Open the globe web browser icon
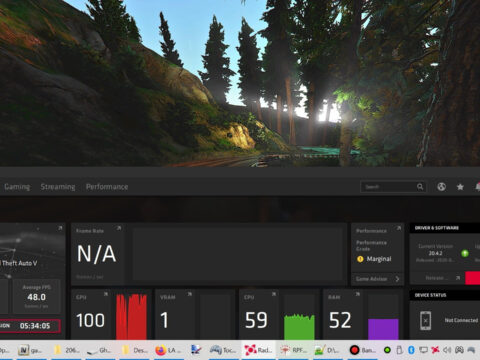This screenshot has height=360, width=480. (441, 187)
